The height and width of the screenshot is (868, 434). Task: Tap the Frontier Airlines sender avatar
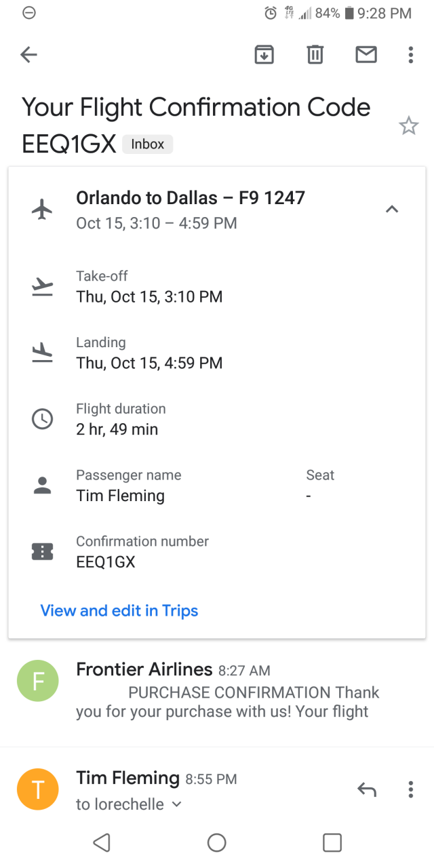tap(38, 681)
